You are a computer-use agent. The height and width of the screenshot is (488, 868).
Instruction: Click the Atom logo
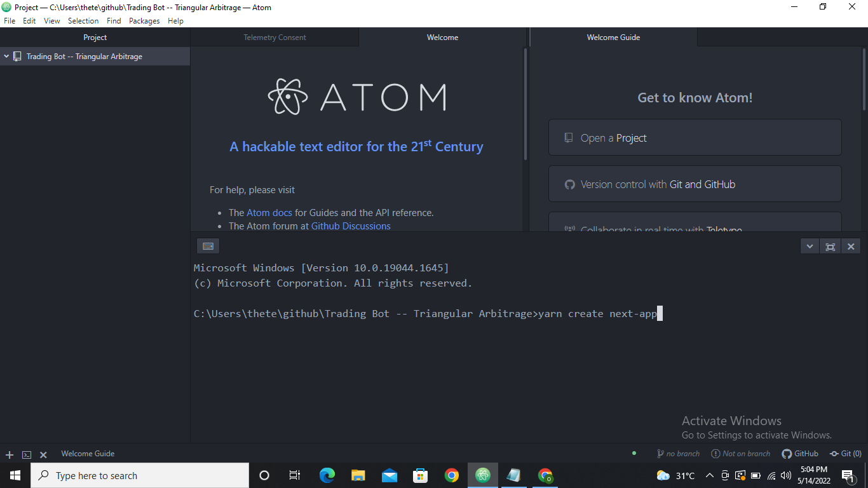tap(357, 97)
